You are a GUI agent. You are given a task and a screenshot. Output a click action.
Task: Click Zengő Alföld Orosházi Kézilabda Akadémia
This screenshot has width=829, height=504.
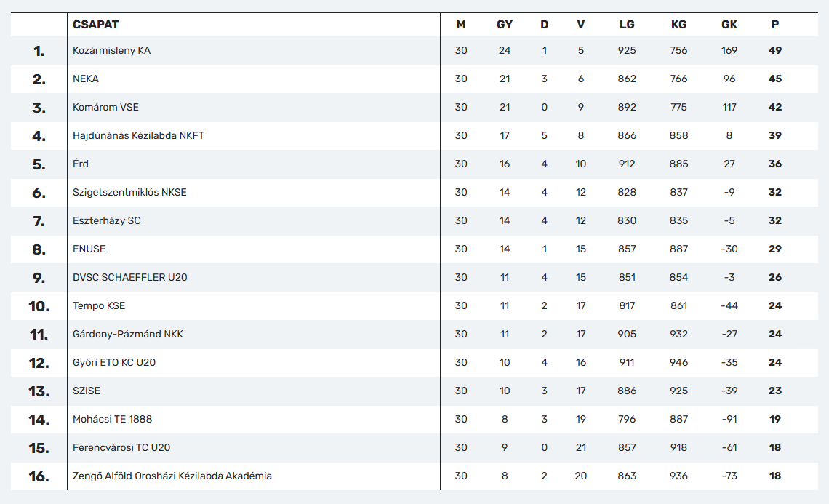point(172,476)
